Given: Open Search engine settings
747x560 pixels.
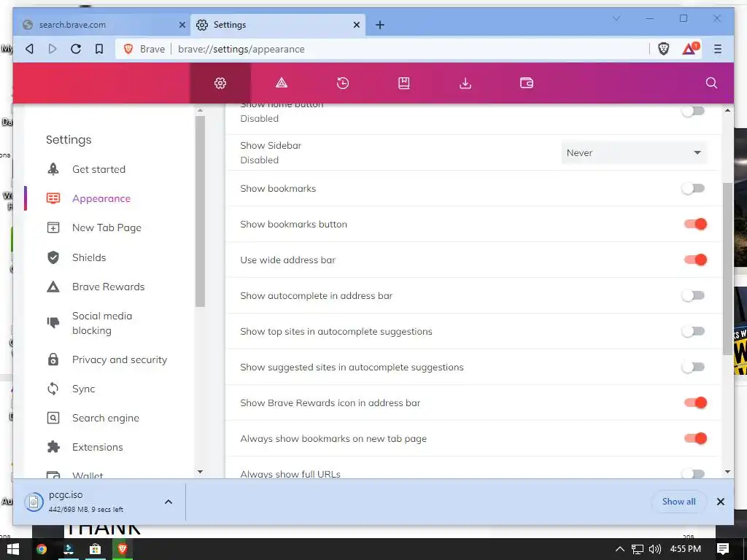Looking at the screenshot, I should (x=106, y=418).
